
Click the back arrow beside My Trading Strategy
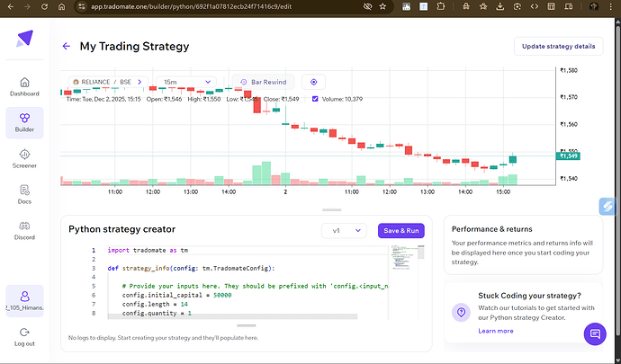pyautogui.click(x=66, y=46)
